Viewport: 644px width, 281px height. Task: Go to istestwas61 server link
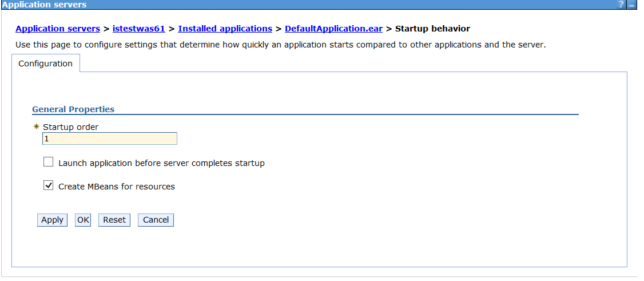(x=139, y=29)
